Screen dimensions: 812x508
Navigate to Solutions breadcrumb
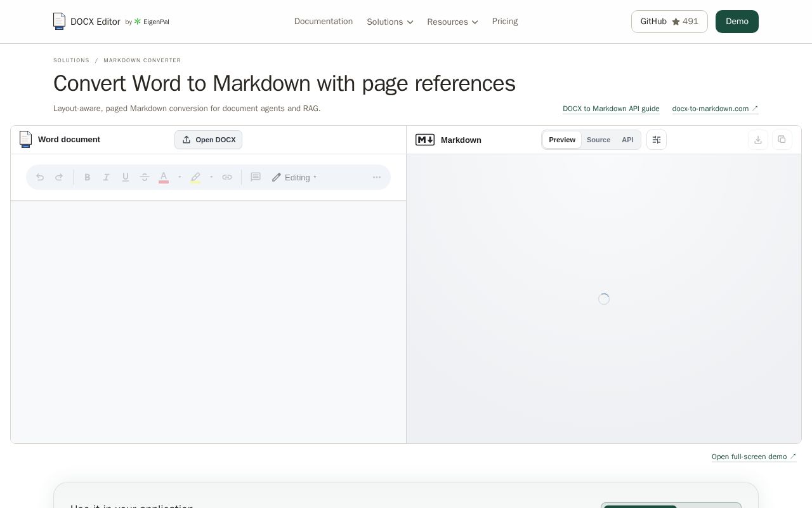pos(71,60)
